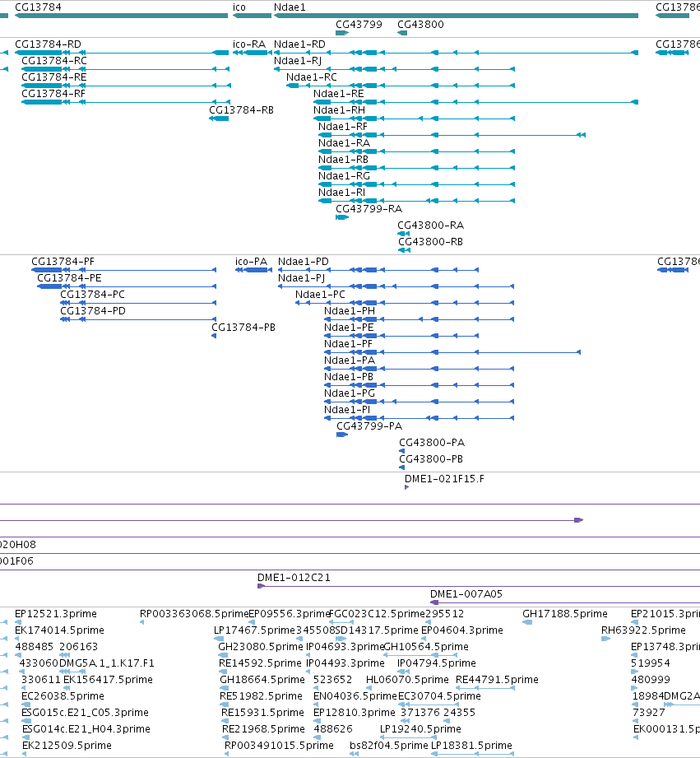Image resolution: width=700 pixels, height=758 pixels.
Task: Select protein Ndae1-PF
Action: pyautogui.click(x=348, y=343)
